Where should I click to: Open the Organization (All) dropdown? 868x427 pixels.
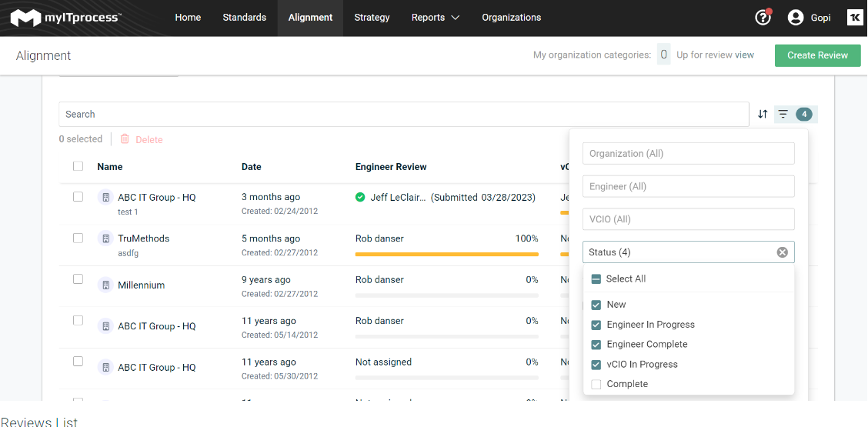pyautogui.click(x=688, y=154)
